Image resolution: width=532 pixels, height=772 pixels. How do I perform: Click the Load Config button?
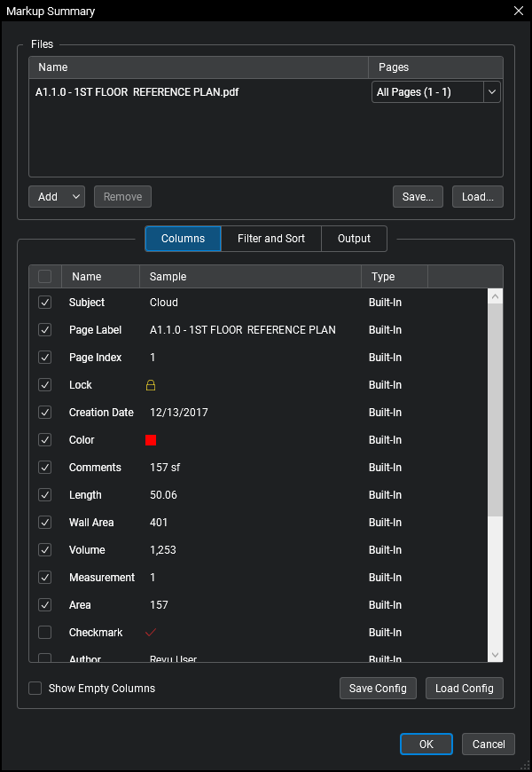(x=465, y=689)
